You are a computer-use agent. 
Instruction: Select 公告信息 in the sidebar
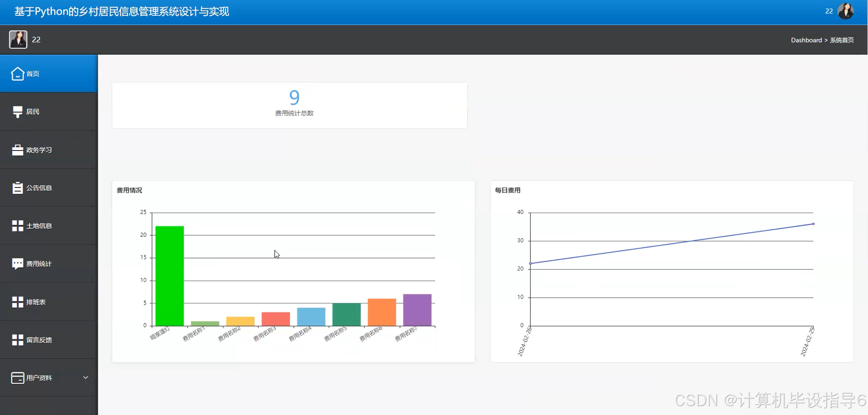pyautogui.click(x=49, y=188)
